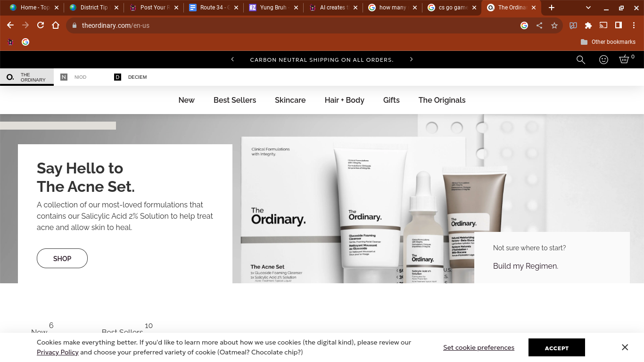Open the New menu
This screenshot has width=644, height=362.
[187, 100]
